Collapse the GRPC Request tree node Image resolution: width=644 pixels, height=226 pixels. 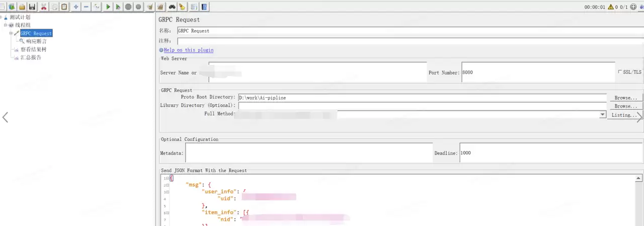[x=11, y=33]
